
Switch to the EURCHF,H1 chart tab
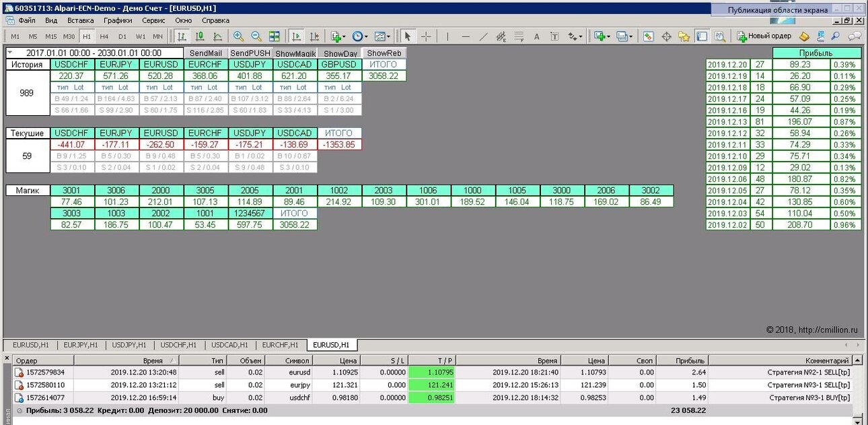pos(280,345)
